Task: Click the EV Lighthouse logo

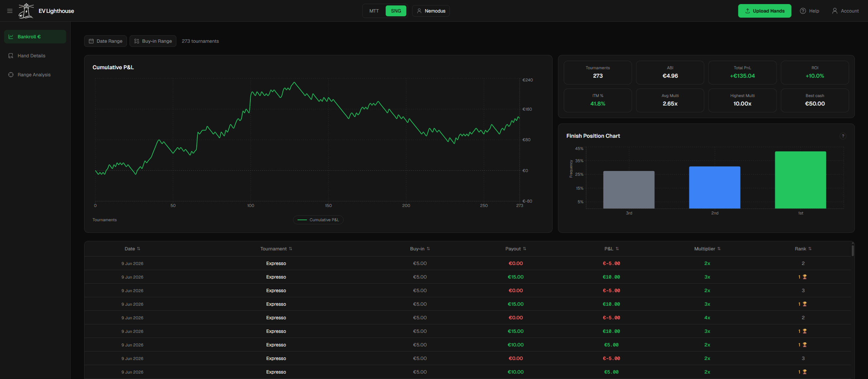Action: pos(26,11)
